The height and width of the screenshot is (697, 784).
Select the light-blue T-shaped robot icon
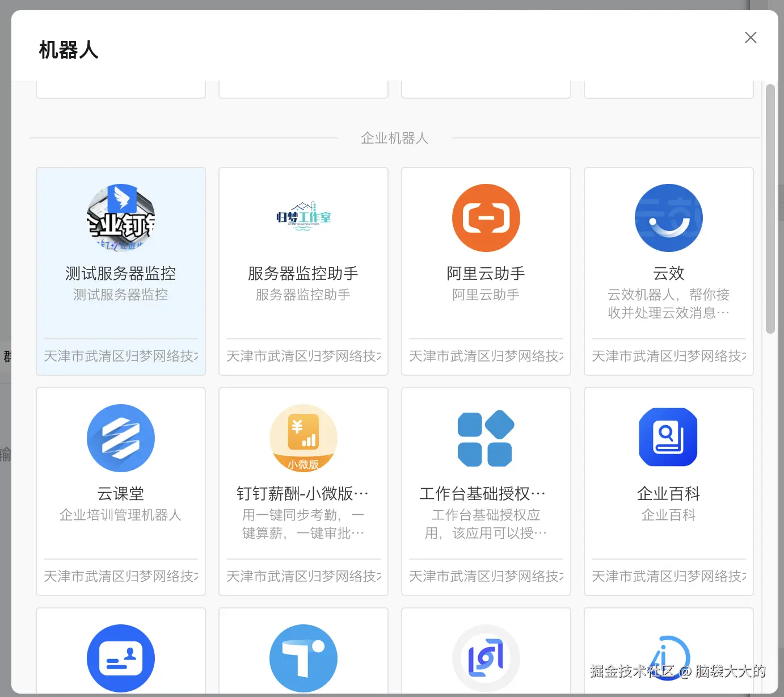click(x=304, y=658)
